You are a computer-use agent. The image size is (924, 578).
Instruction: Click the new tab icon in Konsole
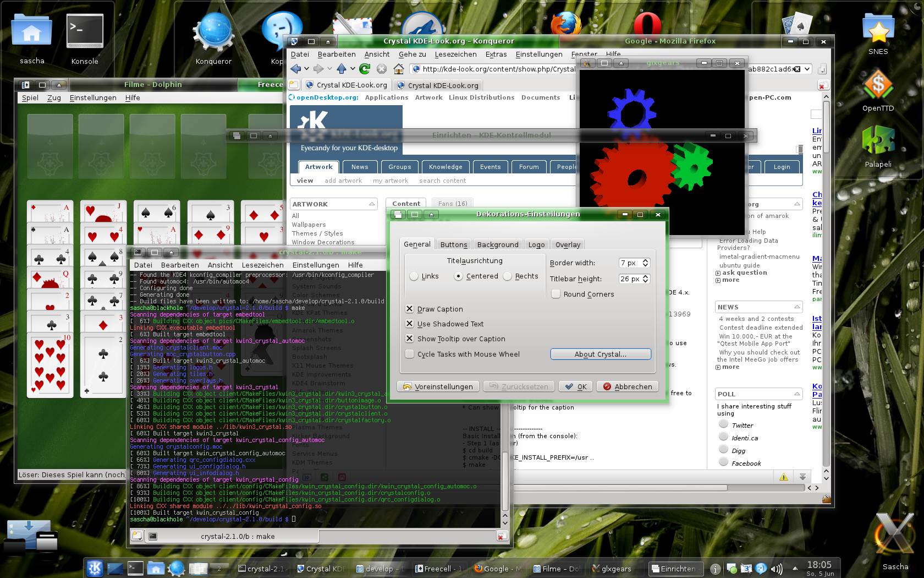(137, 536)
